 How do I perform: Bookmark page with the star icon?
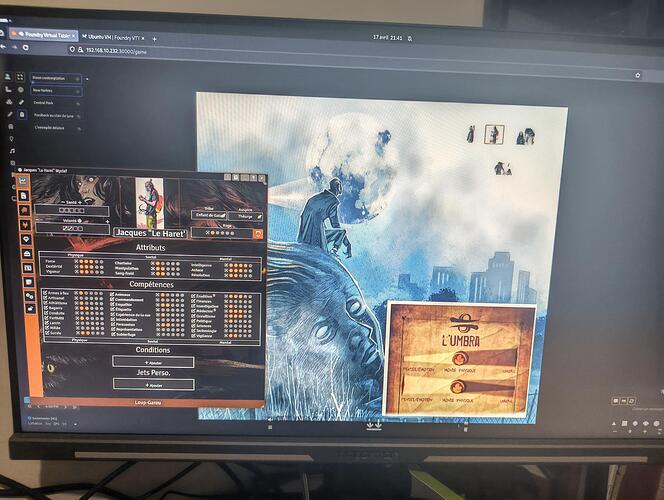pos(638,75)
